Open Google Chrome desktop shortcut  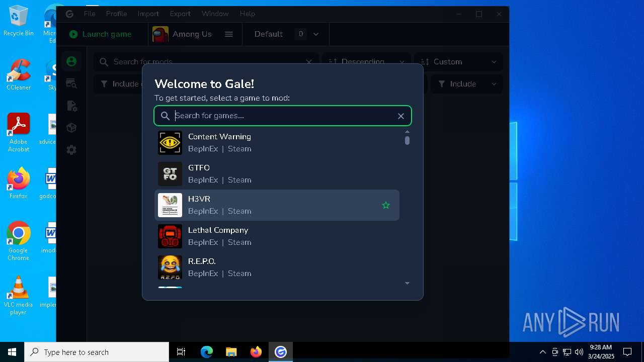[19, 241]
